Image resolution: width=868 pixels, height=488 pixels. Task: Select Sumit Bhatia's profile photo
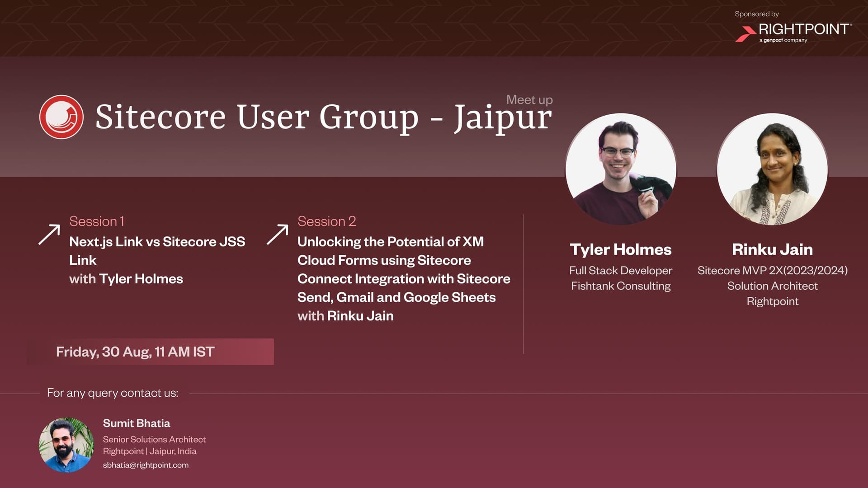click(66, 444)
